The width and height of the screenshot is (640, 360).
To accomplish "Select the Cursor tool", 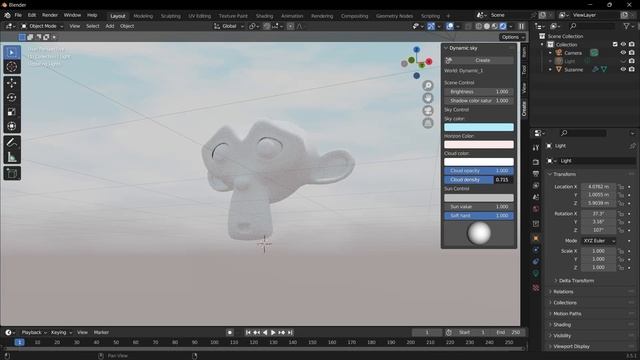I will 12,67.
